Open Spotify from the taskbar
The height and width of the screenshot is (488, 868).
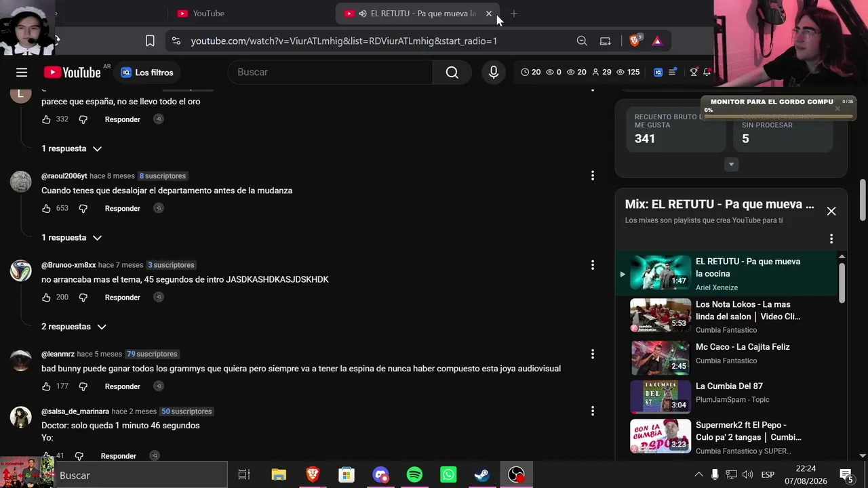pos(414,475)
